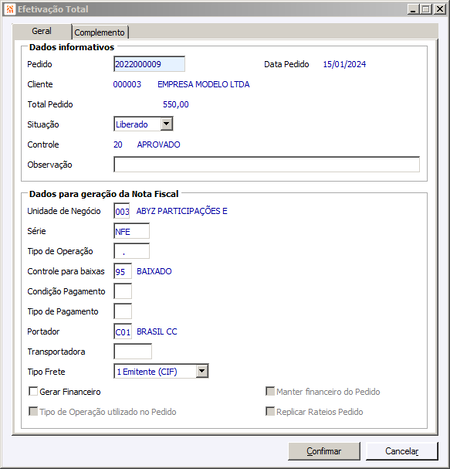
Task: Click ABYZ PARTICIPAÇÕES E text
Action: coord(182,211)
